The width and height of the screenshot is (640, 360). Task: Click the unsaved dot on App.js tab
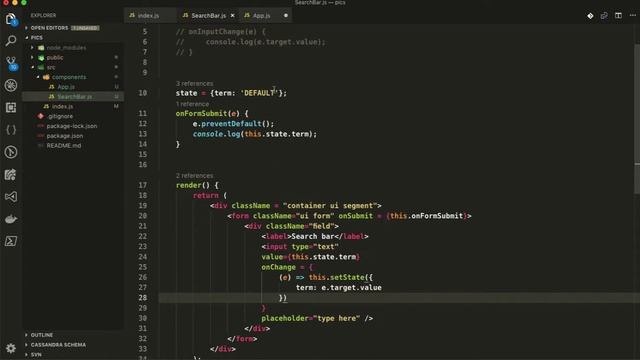(x=286, y=16)
